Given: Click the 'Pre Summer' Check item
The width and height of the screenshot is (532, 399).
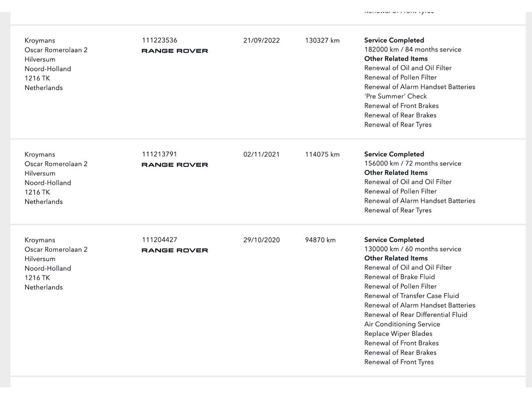Looking at the screenshot, I should click(395, 96).
